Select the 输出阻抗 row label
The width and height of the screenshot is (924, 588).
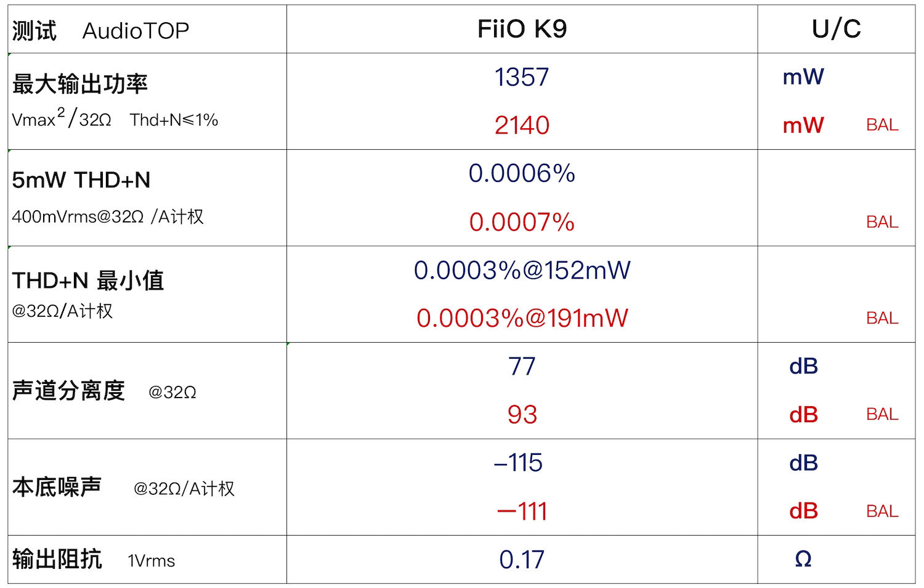pos(57,560)
